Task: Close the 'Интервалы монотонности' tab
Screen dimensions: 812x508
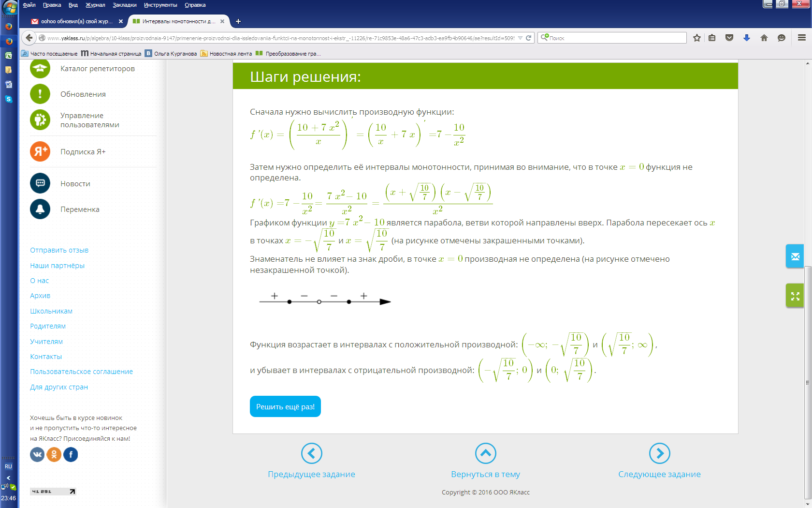Action: tap(222, 21)
